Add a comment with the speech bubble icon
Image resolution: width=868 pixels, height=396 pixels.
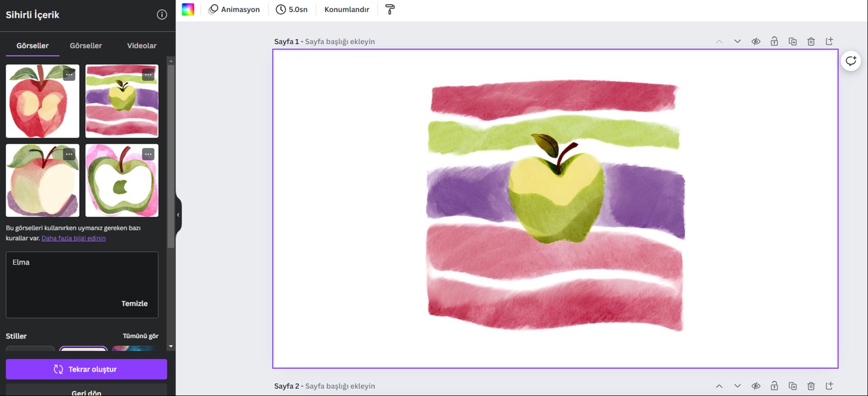pyautogui.click(x=851, y=61)
